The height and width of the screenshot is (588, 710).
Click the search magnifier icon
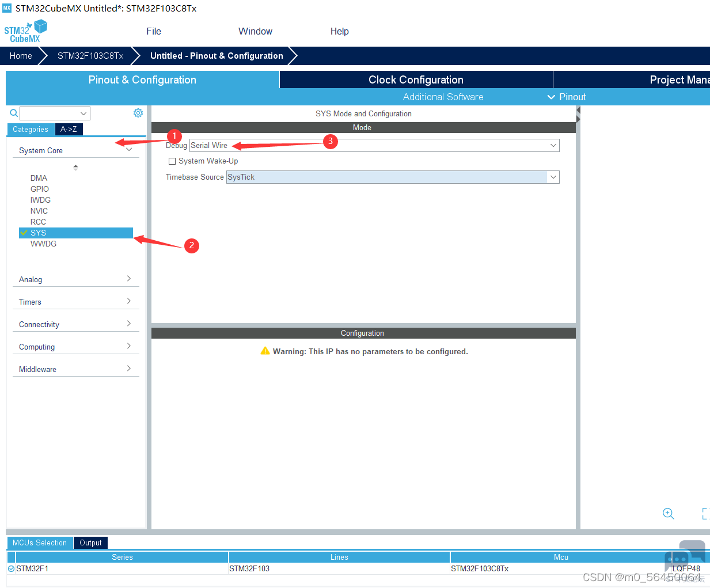pyautogui.click(x=14, y=113)
